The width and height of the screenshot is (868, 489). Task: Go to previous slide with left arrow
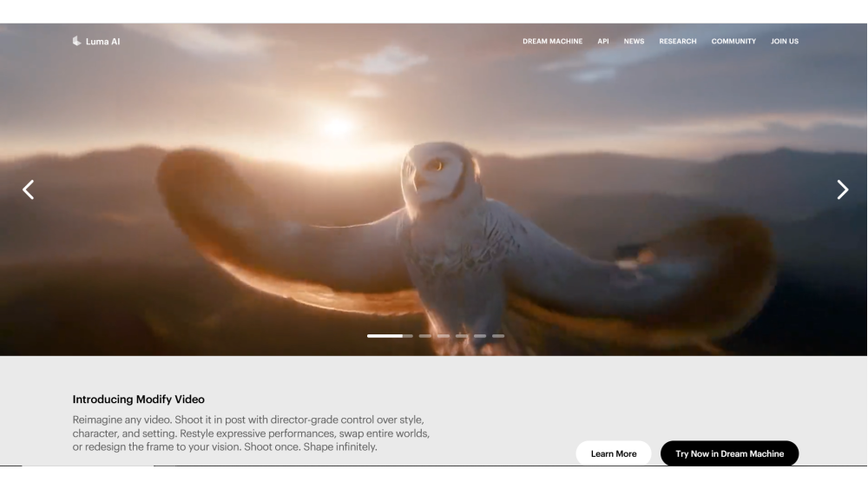coord(28,189)
